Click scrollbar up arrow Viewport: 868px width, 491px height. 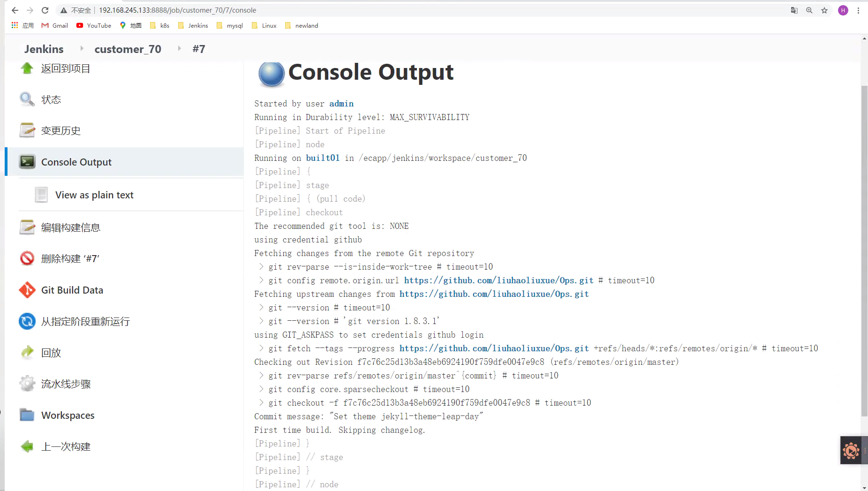(864, 38)
